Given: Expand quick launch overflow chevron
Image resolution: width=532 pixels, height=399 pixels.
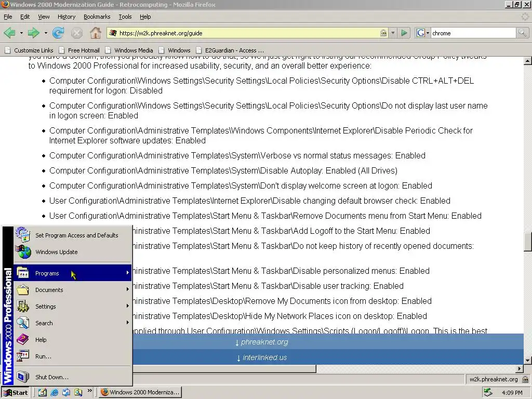Looking at the screenshot, I should tap(89, 391).
